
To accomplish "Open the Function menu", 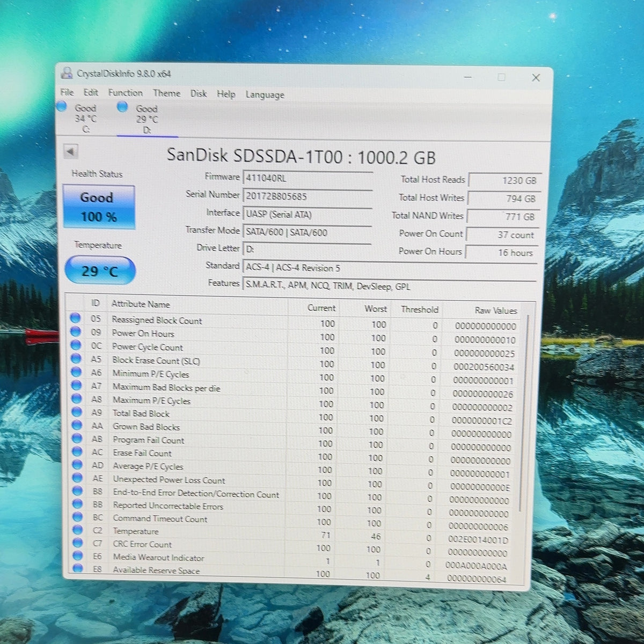I will 126,93.
